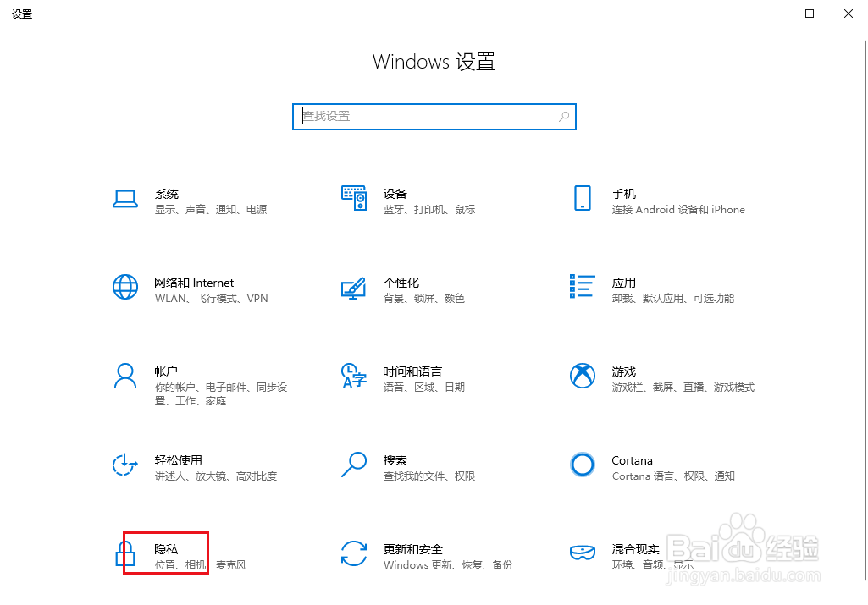Click the Gaming Xbox icon
868x605 pixels.
coord(583,376)
